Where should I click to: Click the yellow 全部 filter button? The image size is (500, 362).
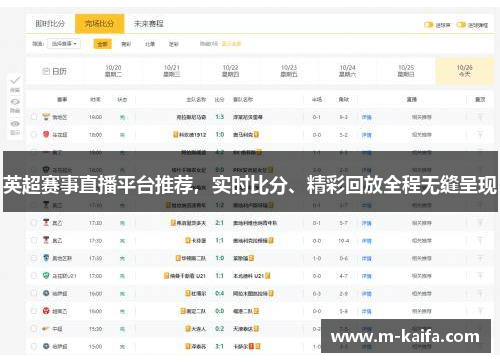pos(103,44)
